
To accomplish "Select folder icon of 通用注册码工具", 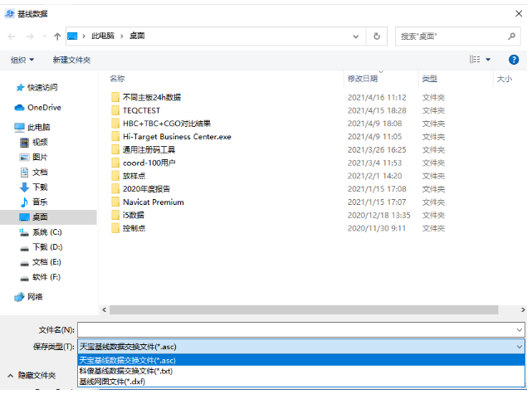I will tap(115, 149).
